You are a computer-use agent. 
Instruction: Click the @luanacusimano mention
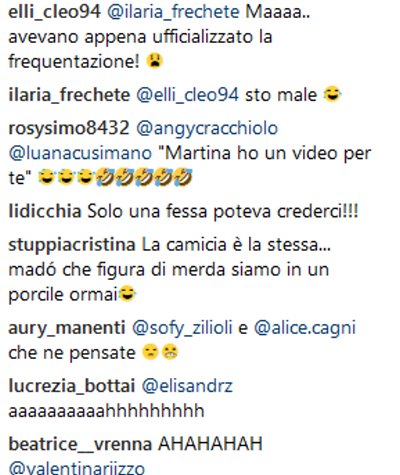[80, 153]
